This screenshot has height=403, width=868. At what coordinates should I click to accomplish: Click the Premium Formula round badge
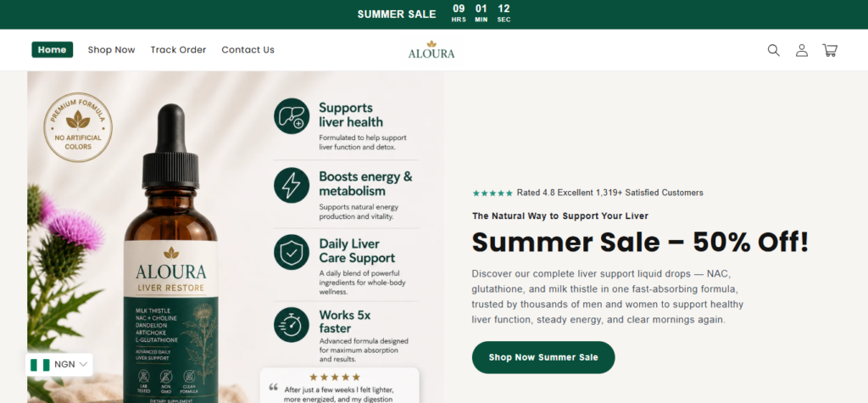(x=78, y=127)
